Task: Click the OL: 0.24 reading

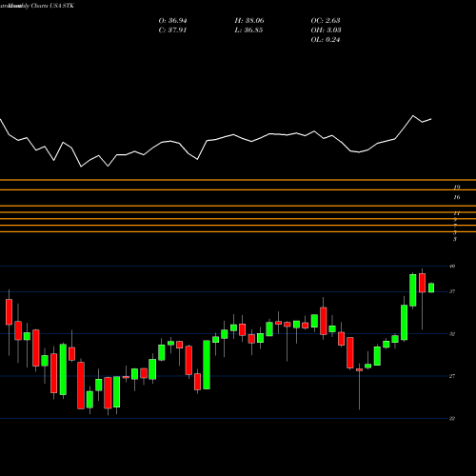Action: click(x=326, y=40)
